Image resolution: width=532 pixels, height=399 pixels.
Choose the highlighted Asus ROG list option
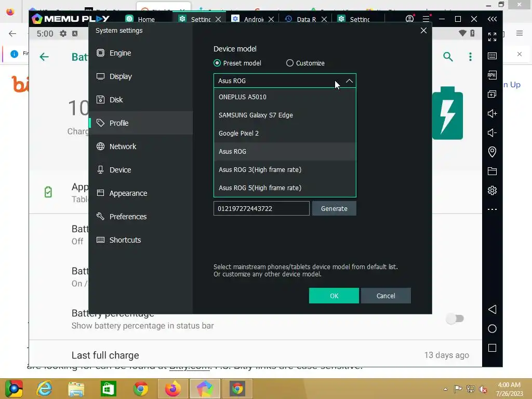[x=285, y=151]
